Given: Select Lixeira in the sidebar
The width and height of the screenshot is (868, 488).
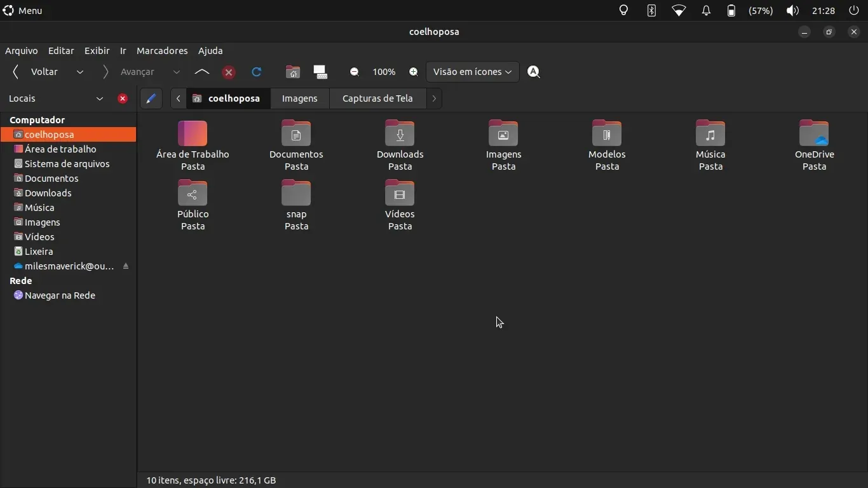Looking at the screenshot, I should [39, 252].
